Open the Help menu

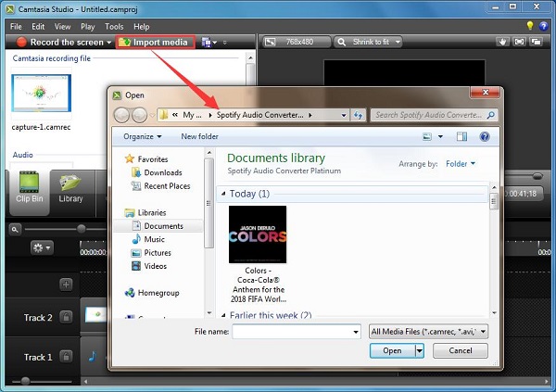(142, 27)
